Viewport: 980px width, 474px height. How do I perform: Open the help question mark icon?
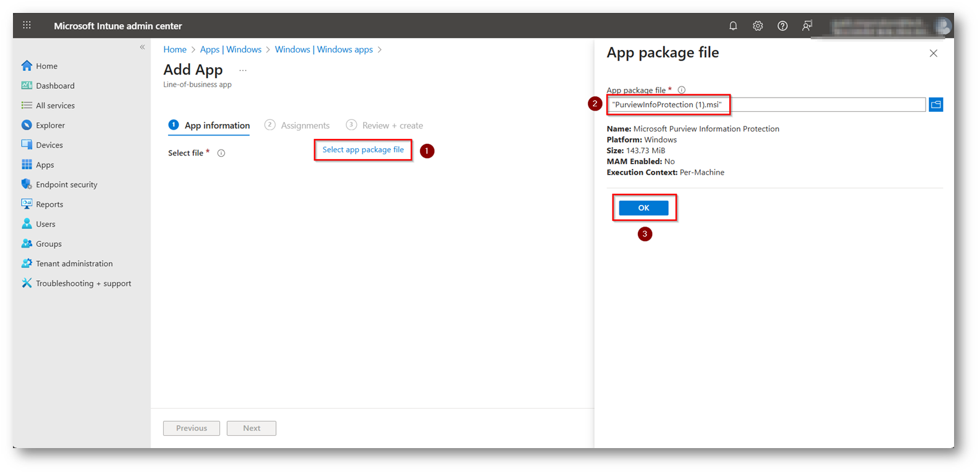point(782,26)
